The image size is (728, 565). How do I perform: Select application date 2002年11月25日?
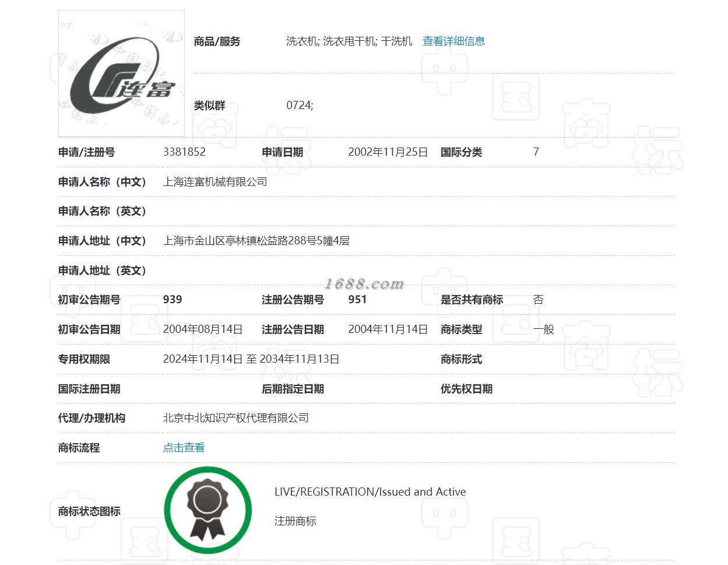388,152
